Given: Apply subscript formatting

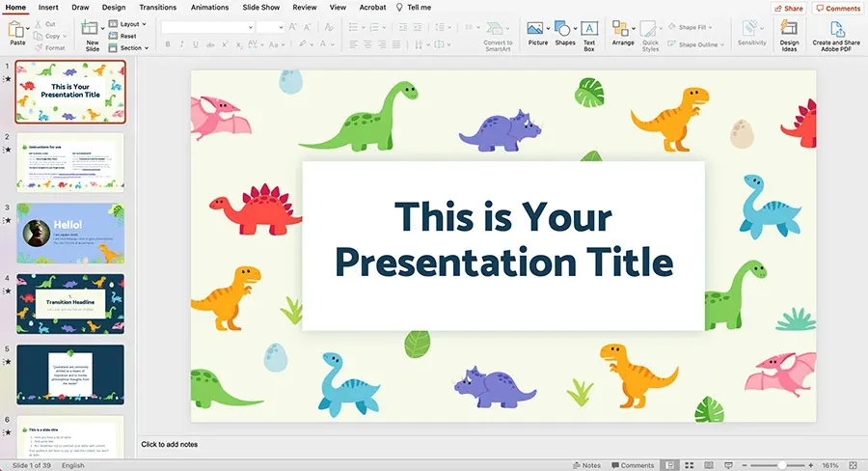Looking at the screenshot, I should [238, 44].
